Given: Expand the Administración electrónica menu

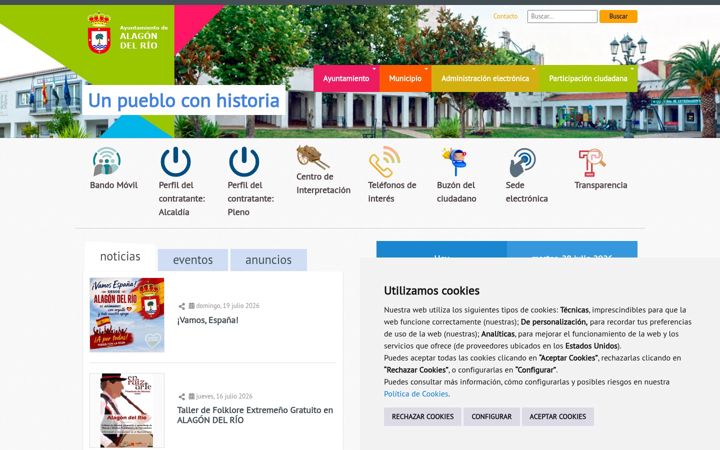Looking at the screenshot, I should (485, 79).
